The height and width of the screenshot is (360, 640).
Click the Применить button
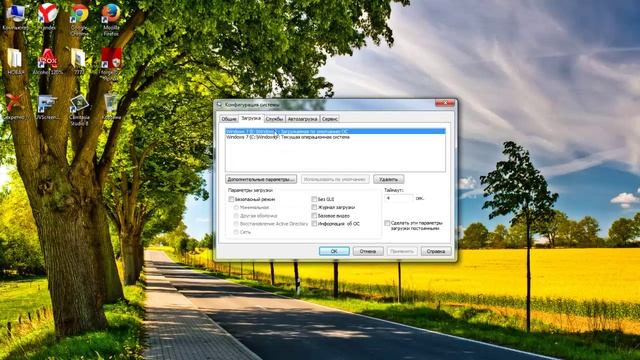click(x=402, y=251)
